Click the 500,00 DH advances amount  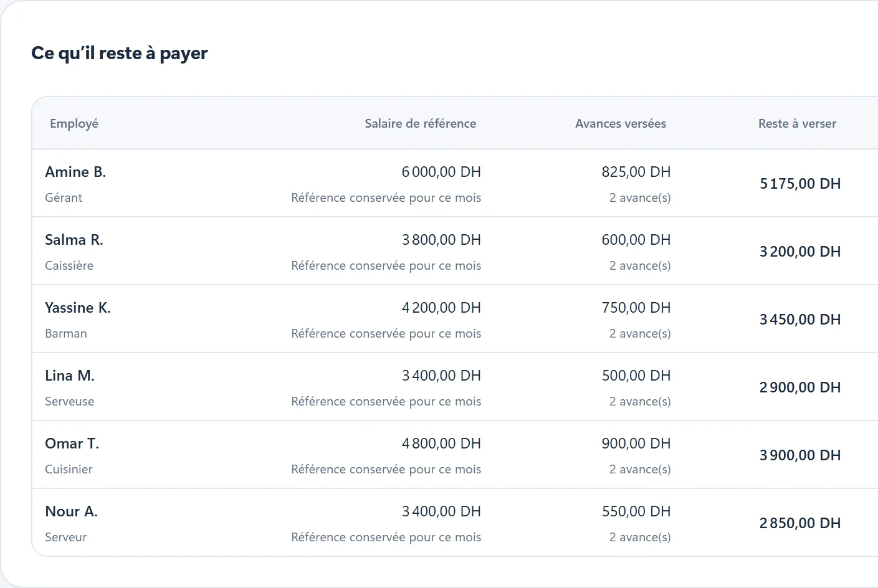636,376
